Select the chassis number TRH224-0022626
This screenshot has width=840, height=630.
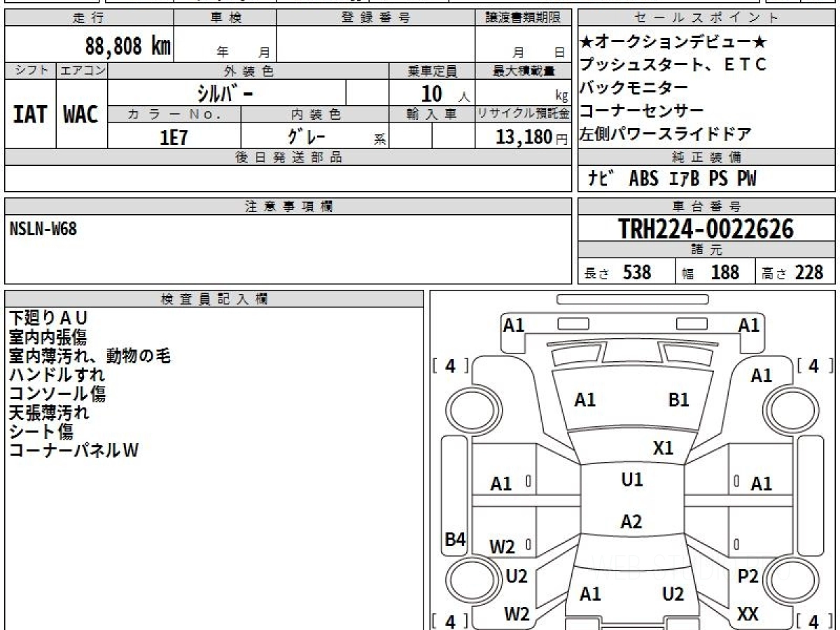pyautogui.click(x=706, y=229)
